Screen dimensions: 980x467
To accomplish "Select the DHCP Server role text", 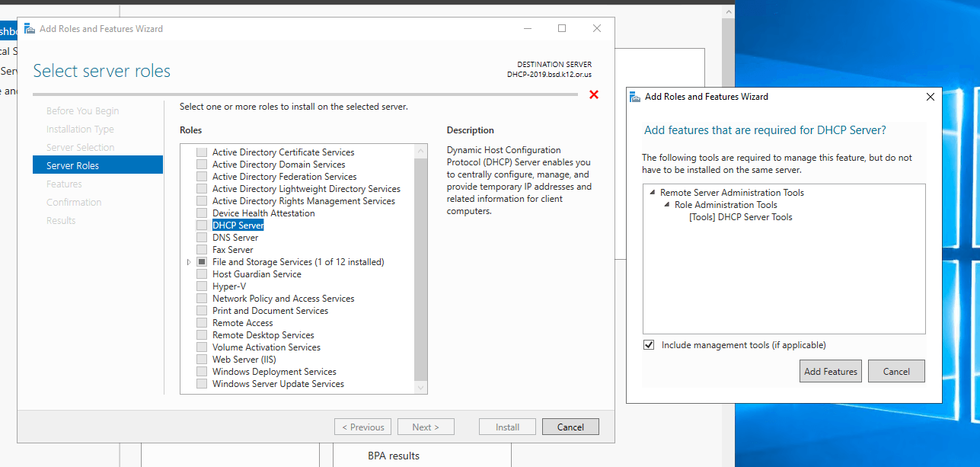I will [x=238, y=226].
